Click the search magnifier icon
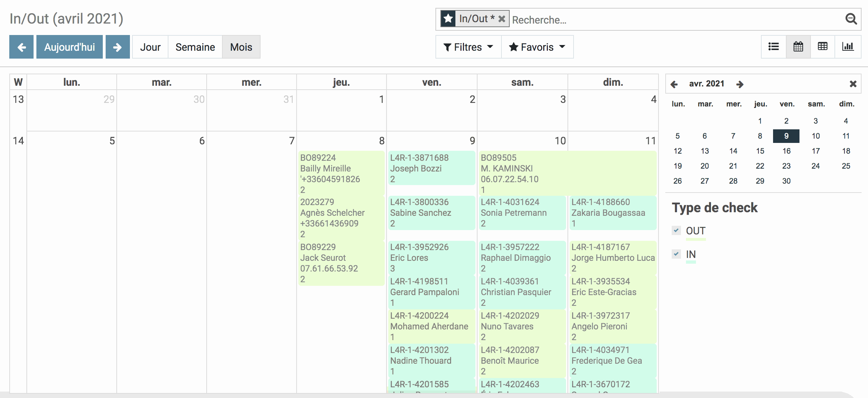The width and height of the screenshot is (868, 398). pos(851,19)
